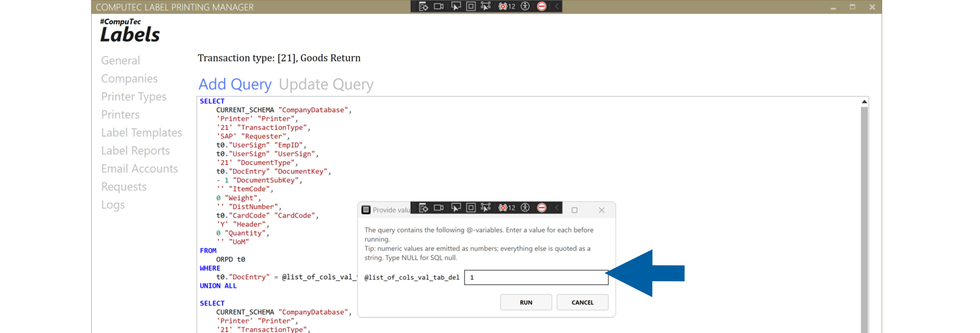Enable Select Element tool in main title bar toolbar
980x333 pixels.
(x=456, y=6)
